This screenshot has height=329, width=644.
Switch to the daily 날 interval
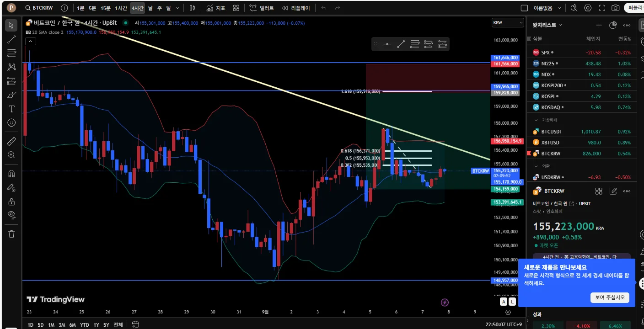(150, 8)
